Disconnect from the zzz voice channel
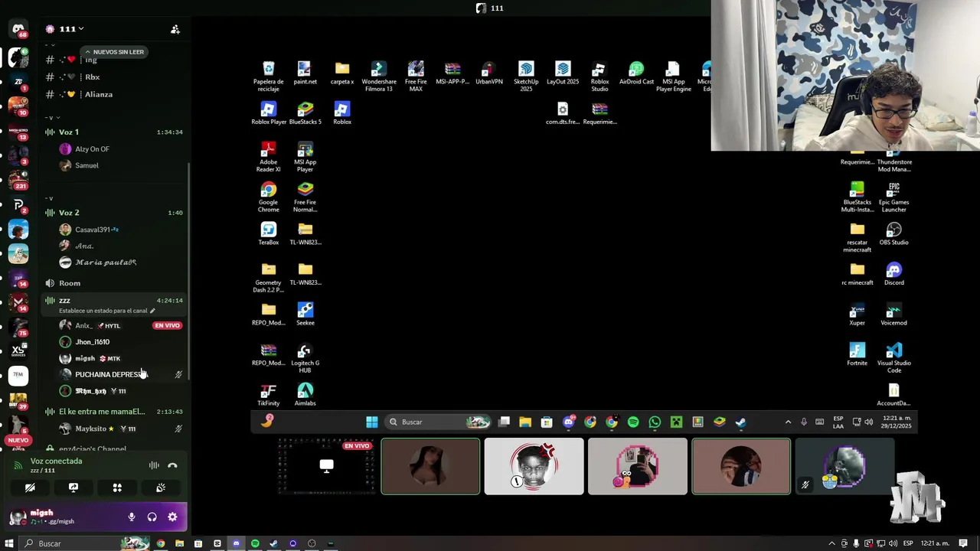 (x=172, y=465)
